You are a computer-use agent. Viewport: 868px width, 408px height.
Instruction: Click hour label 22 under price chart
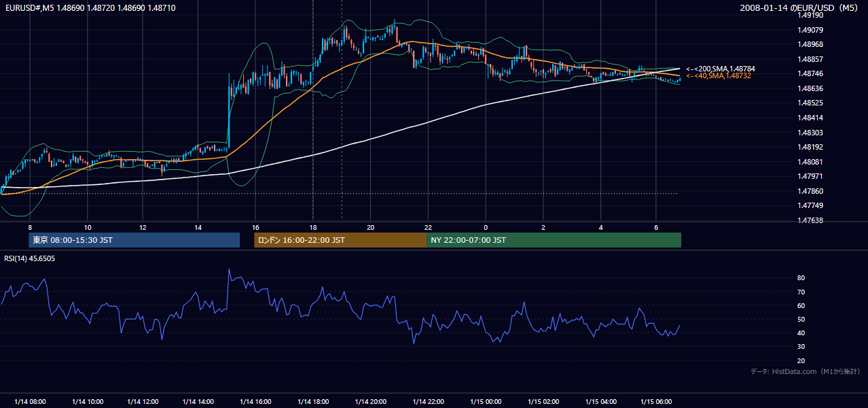pos(428,226)
